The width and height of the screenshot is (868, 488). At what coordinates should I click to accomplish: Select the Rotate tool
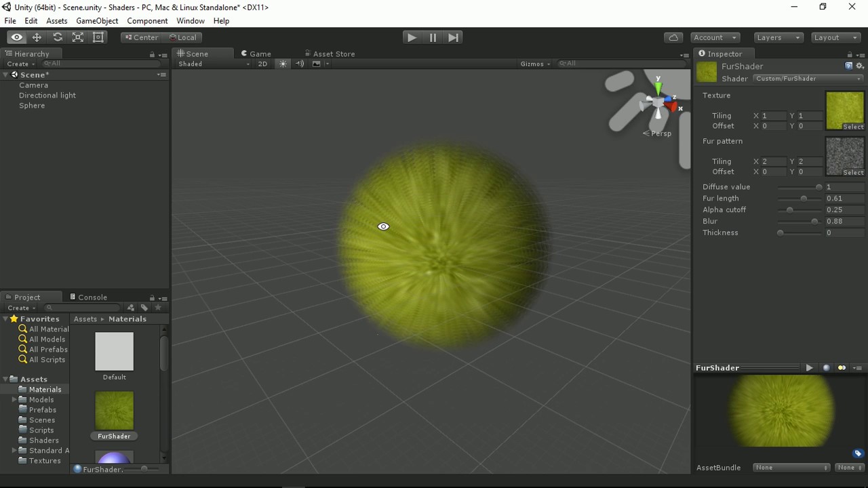[x=58, y=37]
